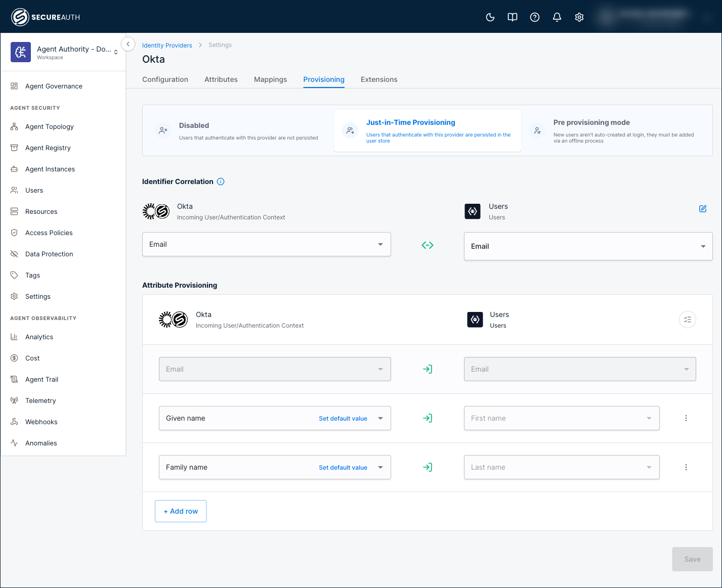
Task: Open Cost page
Action: coord(32,358)
